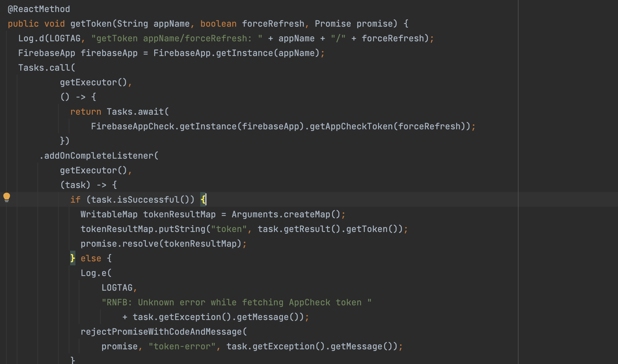
Task: Click 'WritableMap' type name
Action: pyautogui.click(x=109, y=214)
